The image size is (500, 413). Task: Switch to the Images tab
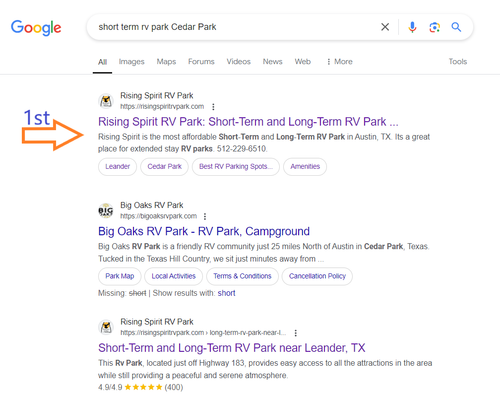(131, 62)
